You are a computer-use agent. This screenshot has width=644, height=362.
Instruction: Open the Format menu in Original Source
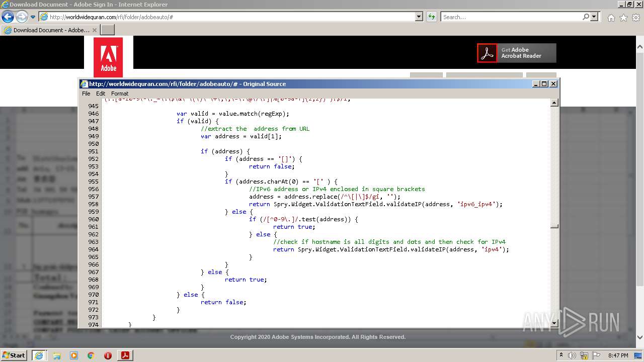click(x=120, y=94)
